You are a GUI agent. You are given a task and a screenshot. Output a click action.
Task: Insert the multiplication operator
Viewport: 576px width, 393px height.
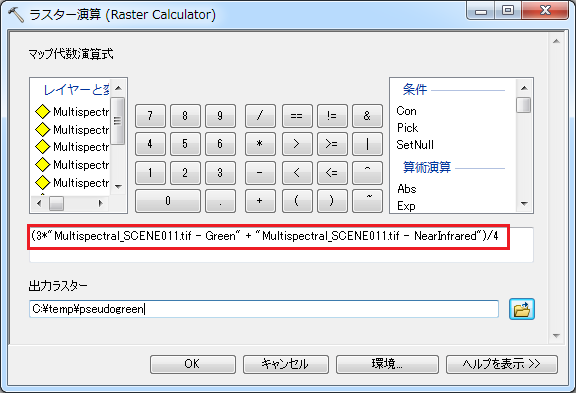pos(260,144)
